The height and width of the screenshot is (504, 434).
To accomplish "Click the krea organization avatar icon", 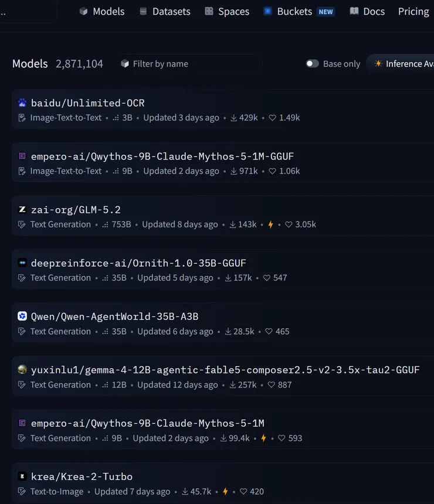I will 22,476.
